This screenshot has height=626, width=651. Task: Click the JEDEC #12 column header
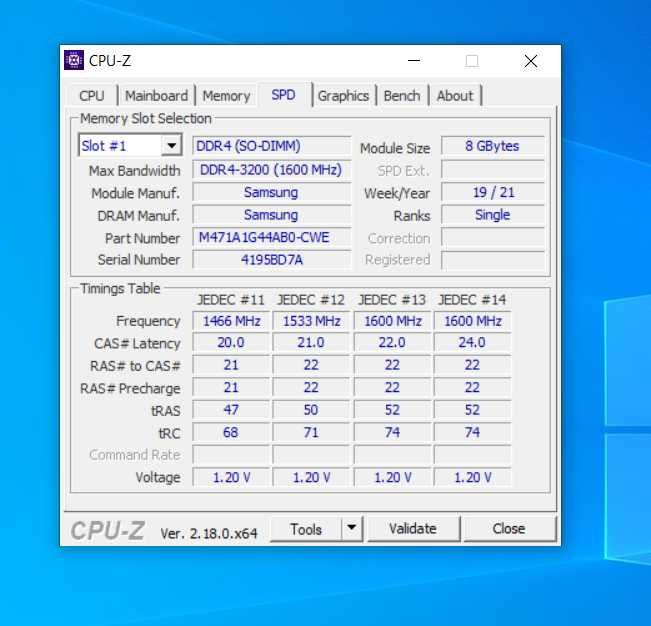311,300
